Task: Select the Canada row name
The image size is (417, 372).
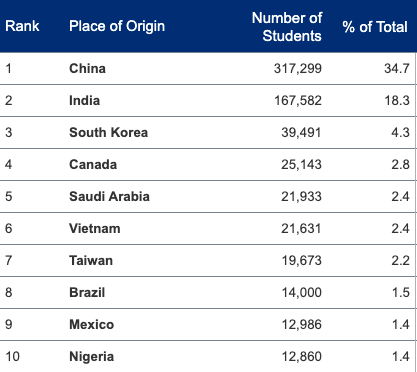Action: click(x=93, y=164)
